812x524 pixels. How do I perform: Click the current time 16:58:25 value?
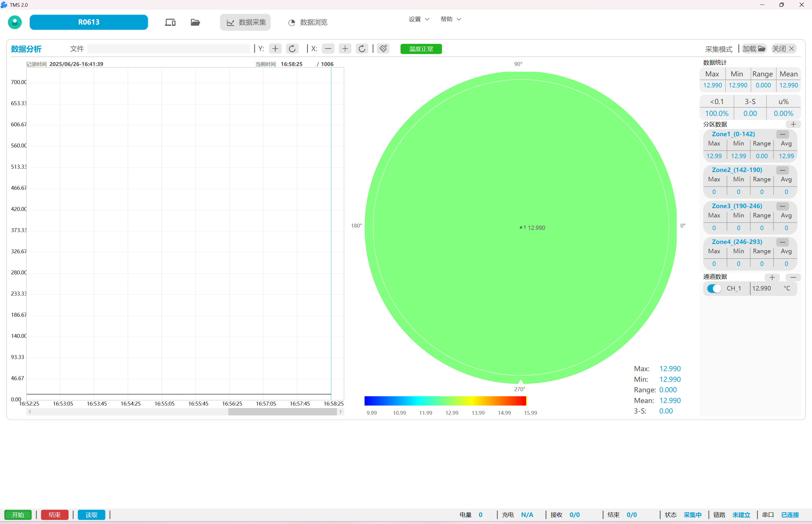292,64
